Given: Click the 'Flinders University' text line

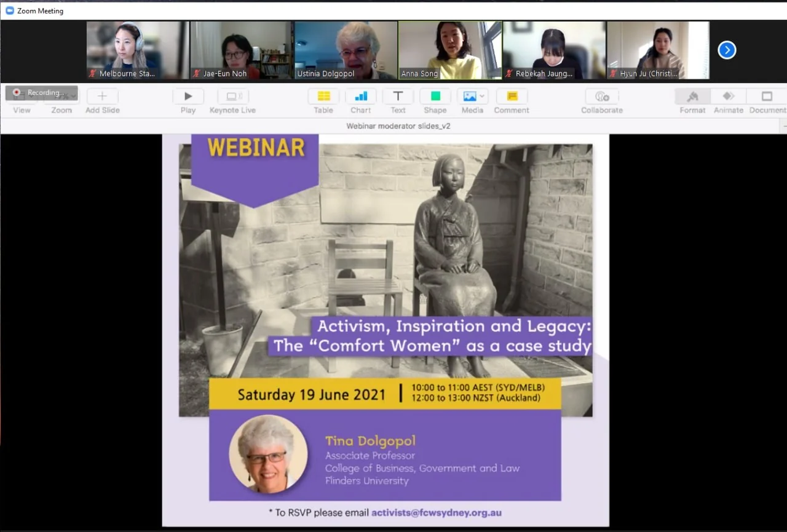Looking at the screenshot, I should click(x=367, y=480).
